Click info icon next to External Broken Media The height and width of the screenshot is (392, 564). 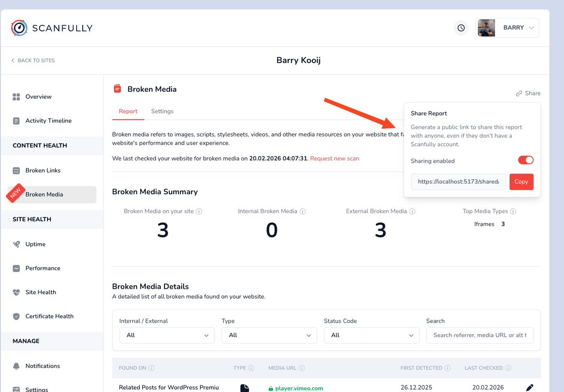point(412,211)
